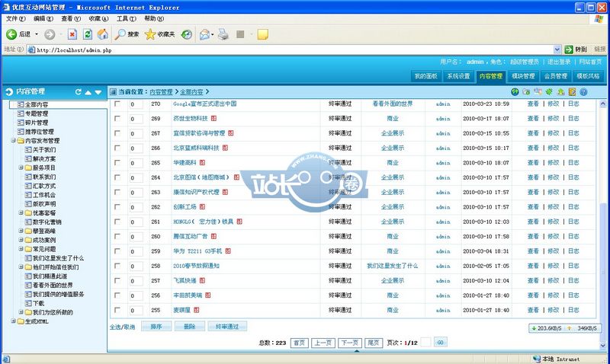This screenshot has height=364, width=610.
Task: Click the blue question-mark help icon
Action: tap(583, 92)
